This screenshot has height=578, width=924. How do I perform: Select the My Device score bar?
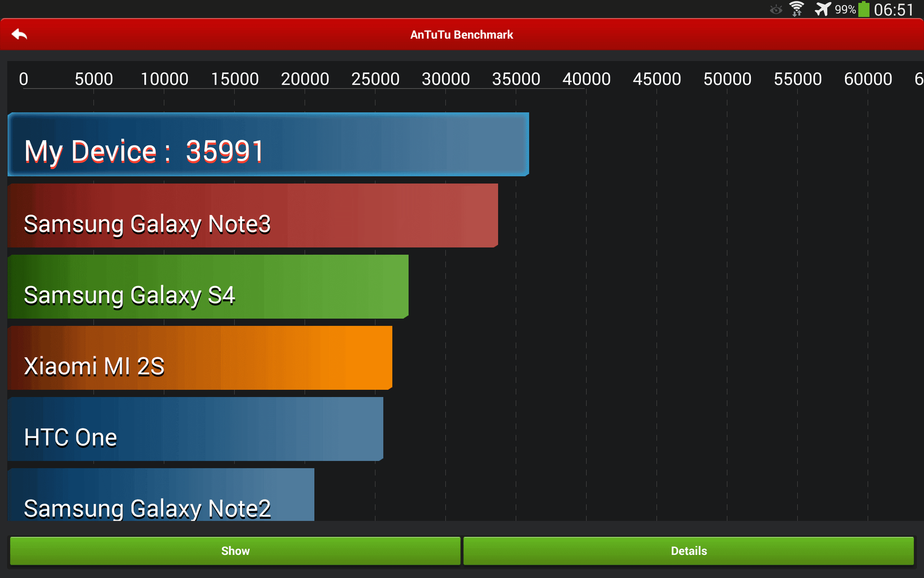click(269, 144)
